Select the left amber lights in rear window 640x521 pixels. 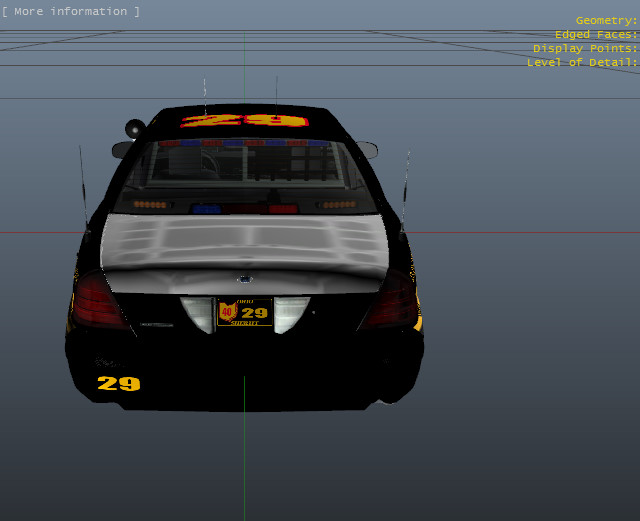[x=150, y=204]
